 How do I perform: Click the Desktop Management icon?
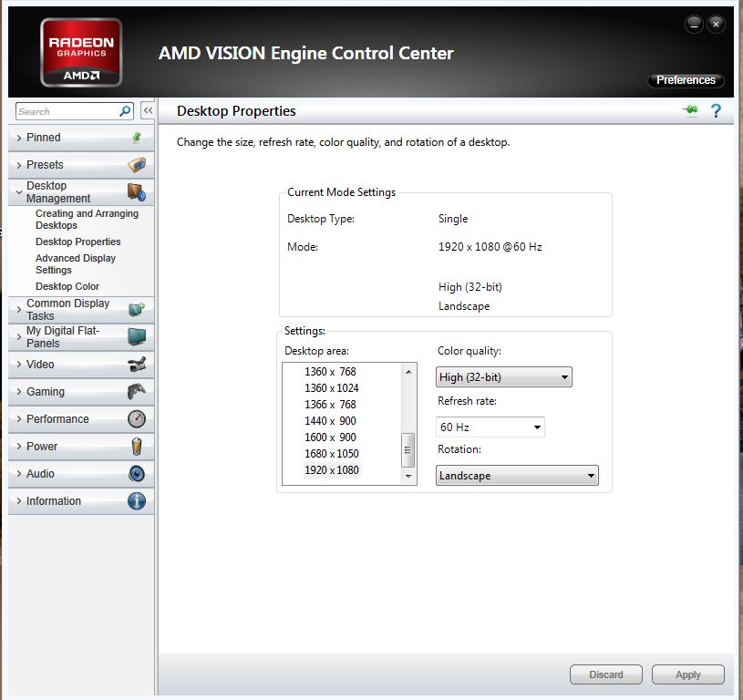pyautogui.click(x=137, y=191)
